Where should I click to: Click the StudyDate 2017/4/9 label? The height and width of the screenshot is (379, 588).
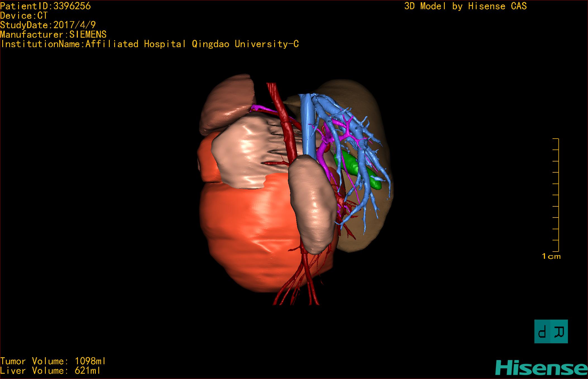click(x=48, y=25)
